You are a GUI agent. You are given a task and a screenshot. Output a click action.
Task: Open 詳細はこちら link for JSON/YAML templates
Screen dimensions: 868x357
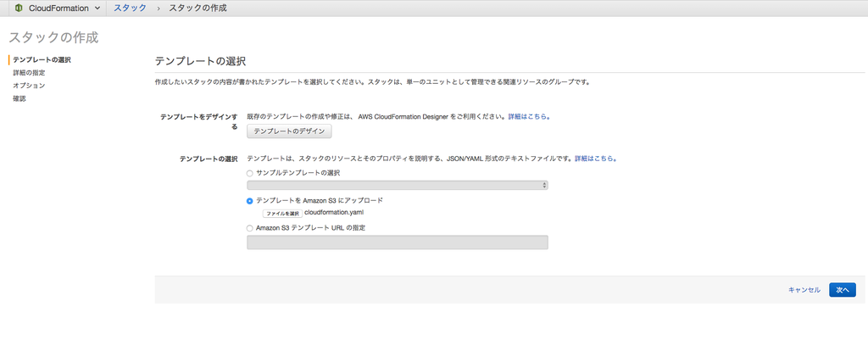596,159
